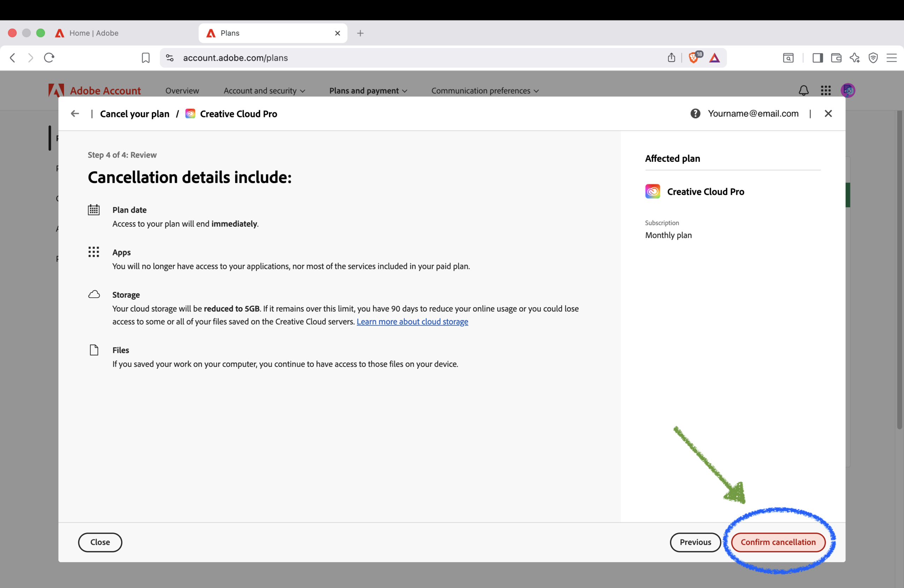Click the share icon in address bar
904x588 pixels.
tap(671, 58)
